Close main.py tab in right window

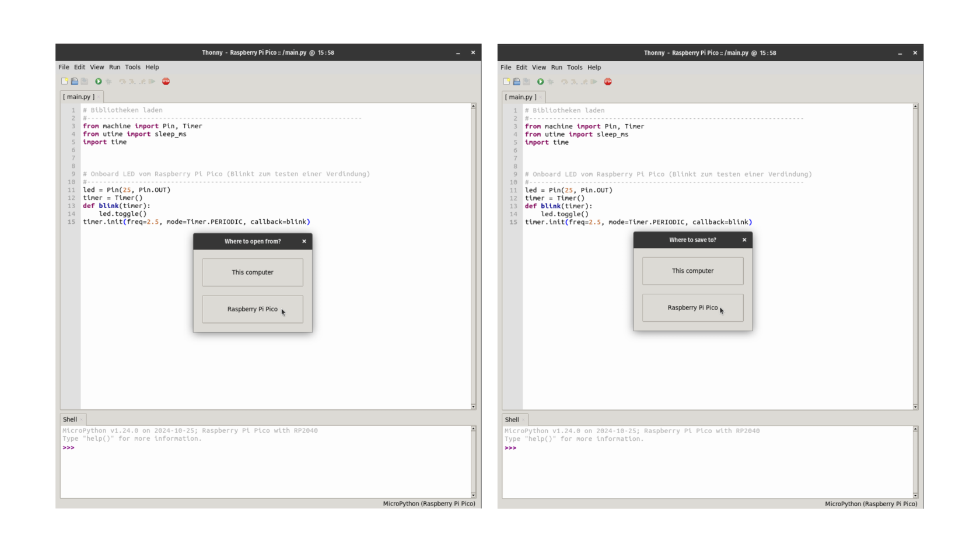pos(541,97)
